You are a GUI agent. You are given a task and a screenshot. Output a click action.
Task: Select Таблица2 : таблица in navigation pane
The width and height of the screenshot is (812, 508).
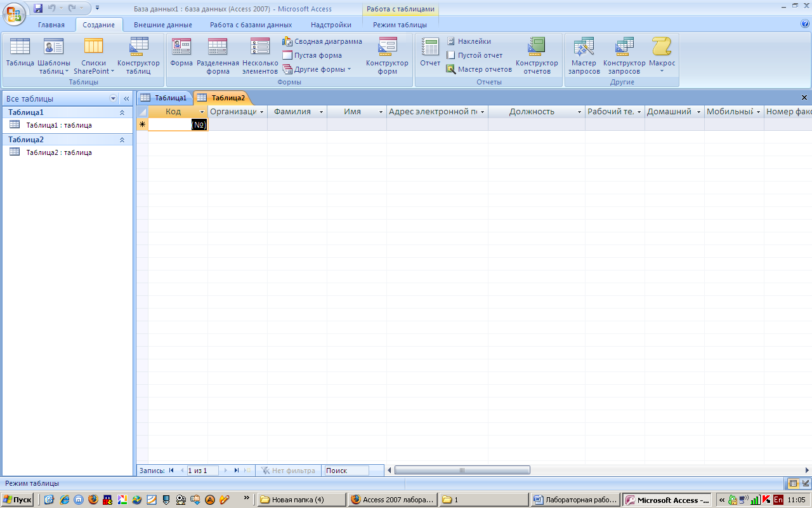coord(59,152)
